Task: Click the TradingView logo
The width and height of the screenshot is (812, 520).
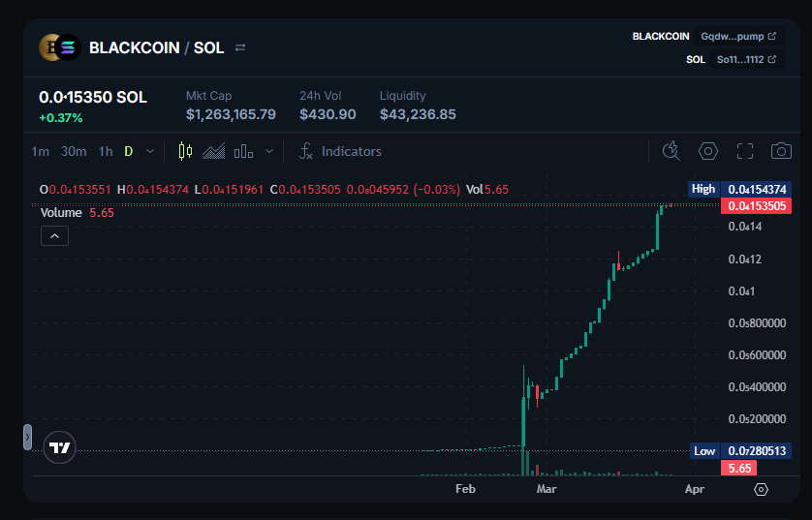Action: [x=59, y=447]
